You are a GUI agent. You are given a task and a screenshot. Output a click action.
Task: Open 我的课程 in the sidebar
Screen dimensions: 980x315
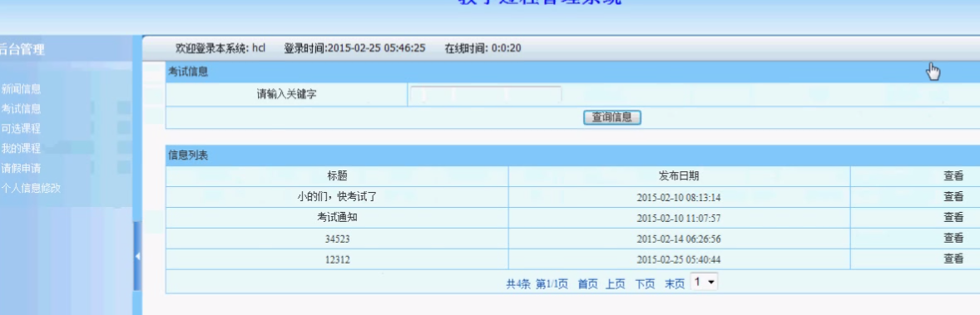pyautogui.click(x=21, y=149)
